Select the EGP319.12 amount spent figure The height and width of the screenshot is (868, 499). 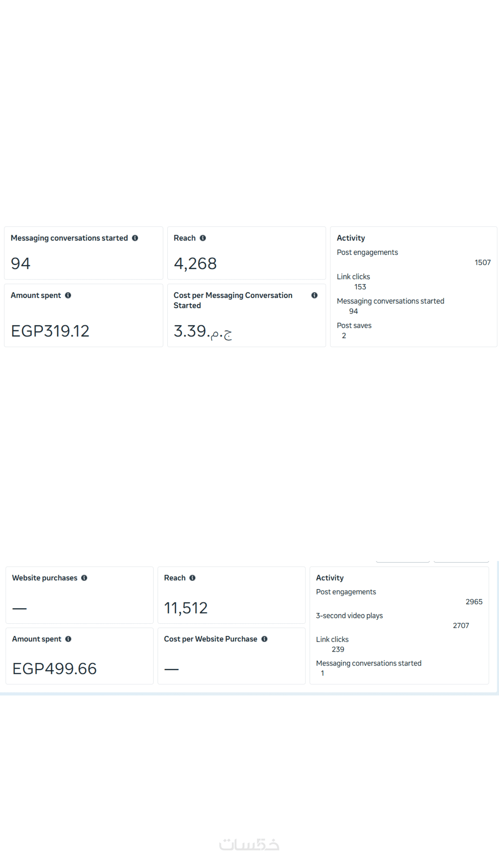(50, 331)
